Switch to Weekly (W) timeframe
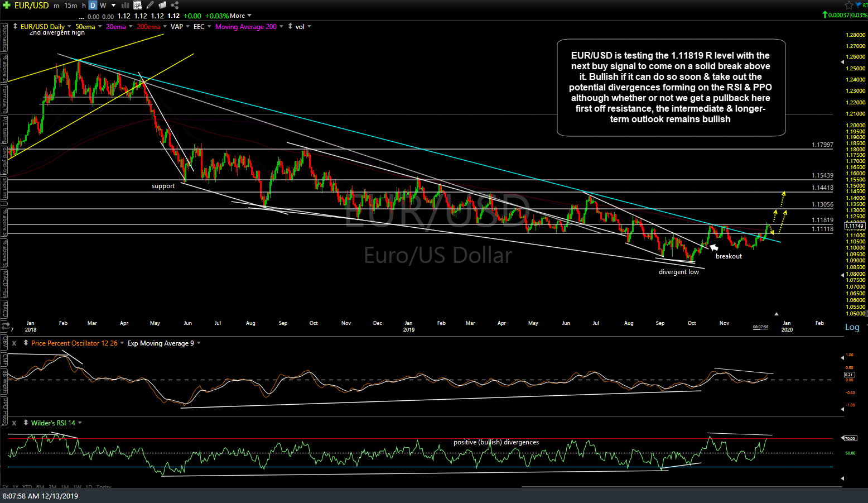The width and height of the screenshot is (868, 503). 103,5
